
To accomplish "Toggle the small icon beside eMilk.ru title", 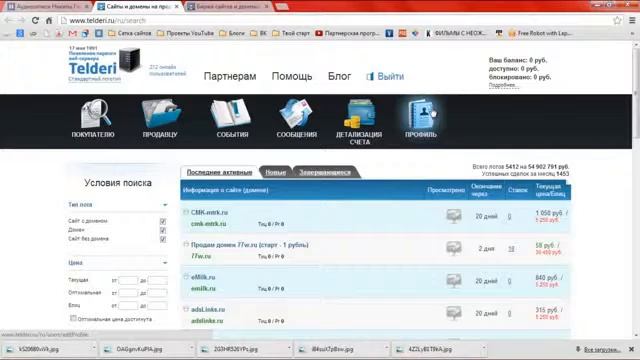I will pyautogui.click(x=186, y=276).
